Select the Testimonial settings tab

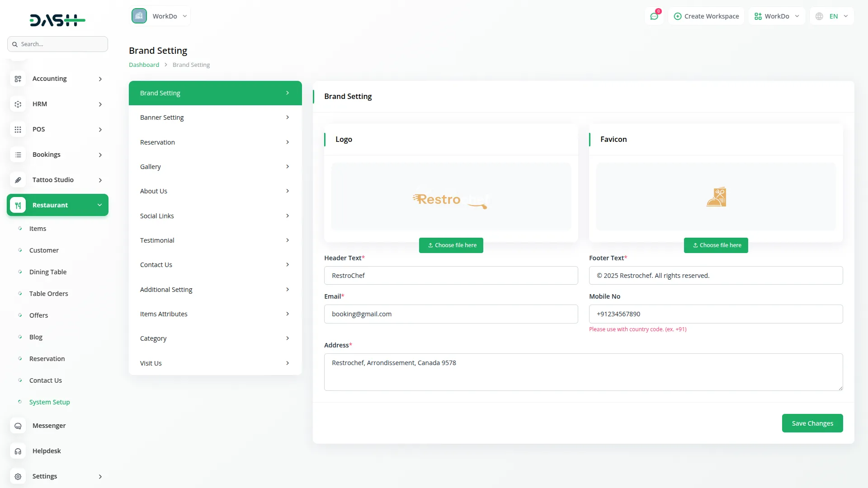tap(215, 240)
